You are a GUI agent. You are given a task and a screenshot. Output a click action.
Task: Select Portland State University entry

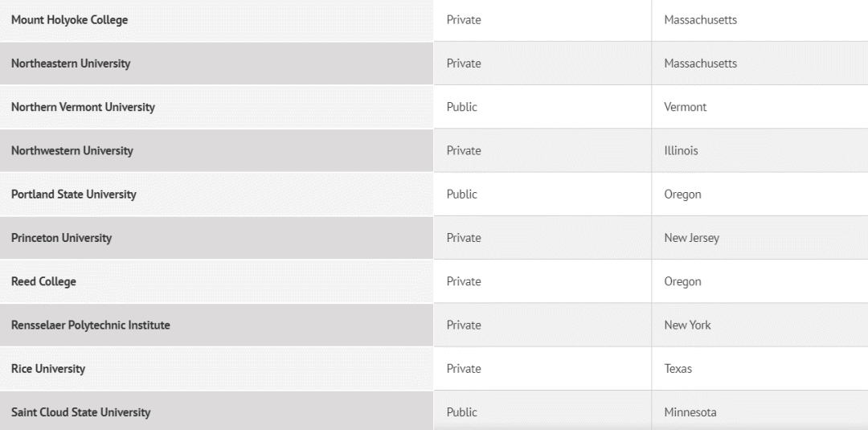point(74,195)
